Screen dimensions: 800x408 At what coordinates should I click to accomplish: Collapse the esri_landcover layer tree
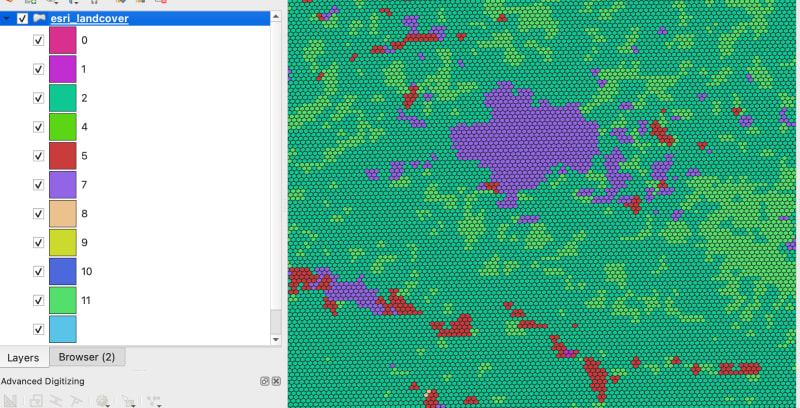click(7, 18)
